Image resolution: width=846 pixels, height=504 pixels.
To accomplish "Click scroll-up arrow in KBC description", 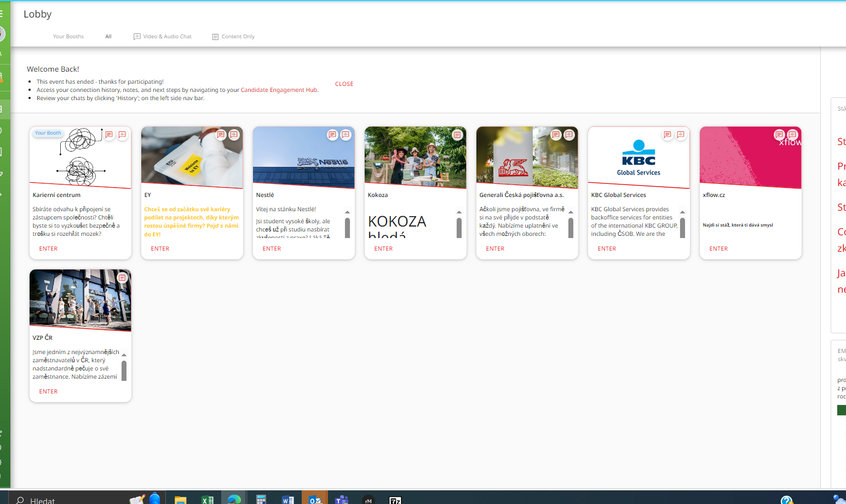I will coord(682,212).
